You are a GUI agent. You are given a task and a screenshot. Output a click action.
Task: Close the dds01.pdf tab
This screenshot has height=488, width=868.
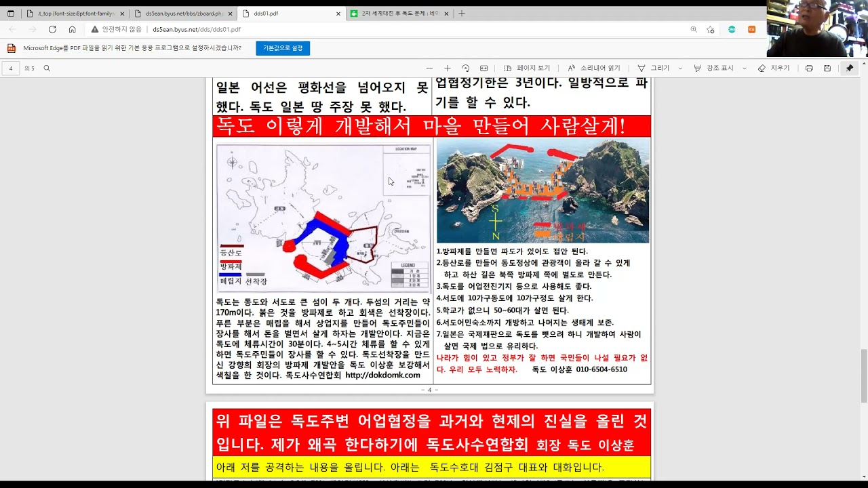(338, 14)
